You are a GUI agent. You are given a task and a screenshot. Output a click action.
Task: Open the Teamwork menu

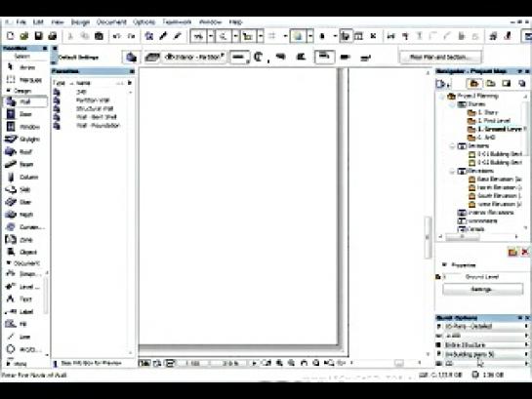[x=177, y=22]
